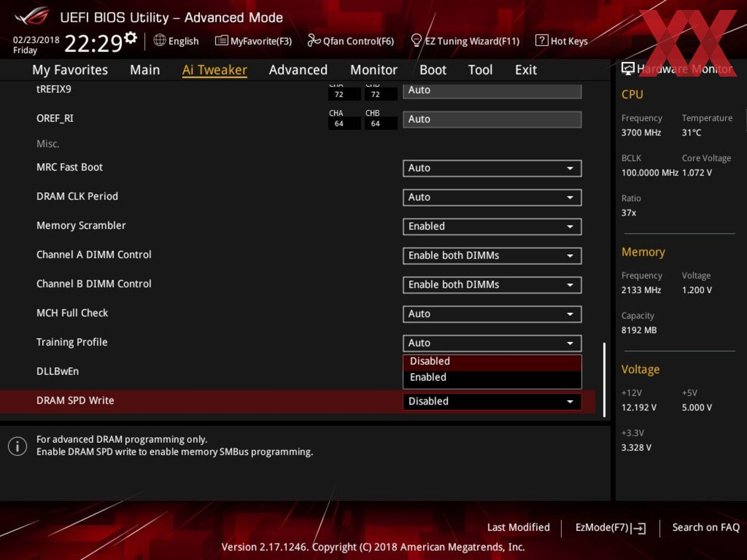
Task: Open the Exit tab
Action: coord(526,70)
